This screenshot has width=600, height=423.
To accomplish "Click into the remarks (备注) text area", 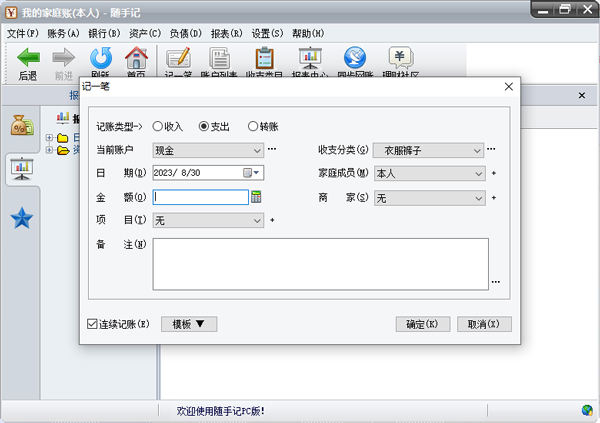I will pos(321,264).
